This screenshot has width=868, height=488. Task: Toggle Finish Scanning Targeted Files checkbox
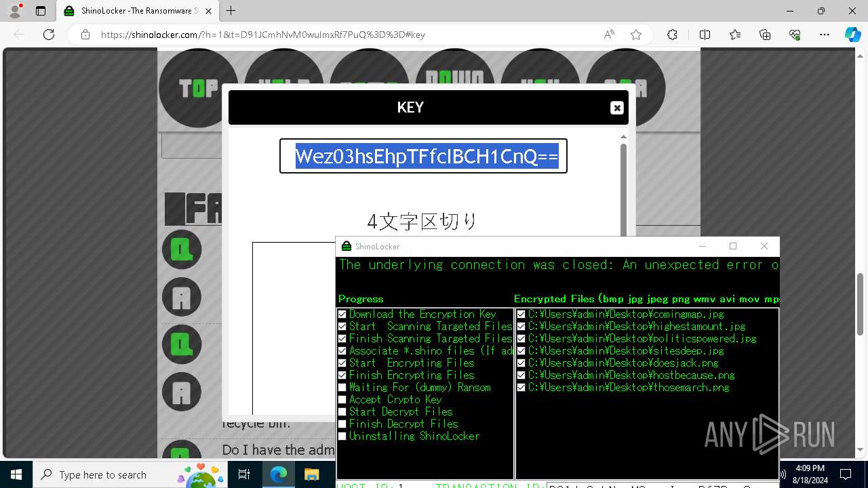[342, 338]
